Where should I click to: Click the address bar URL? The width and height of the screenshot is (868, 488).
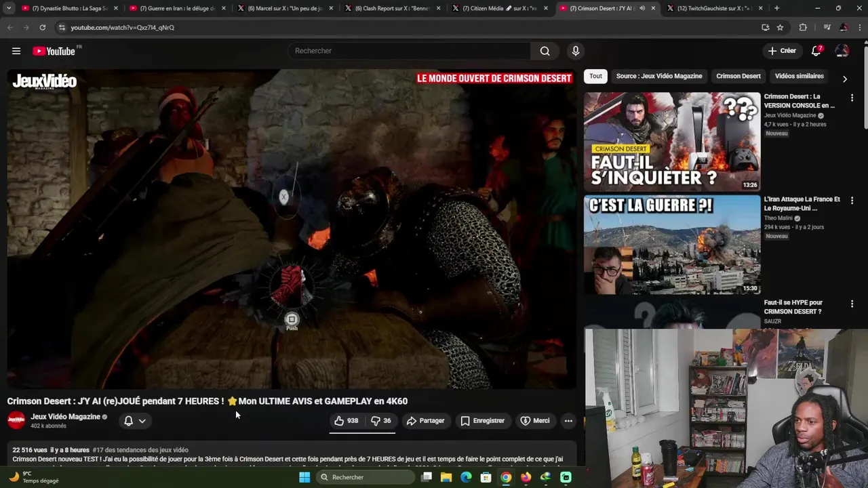tap(122, 28)
